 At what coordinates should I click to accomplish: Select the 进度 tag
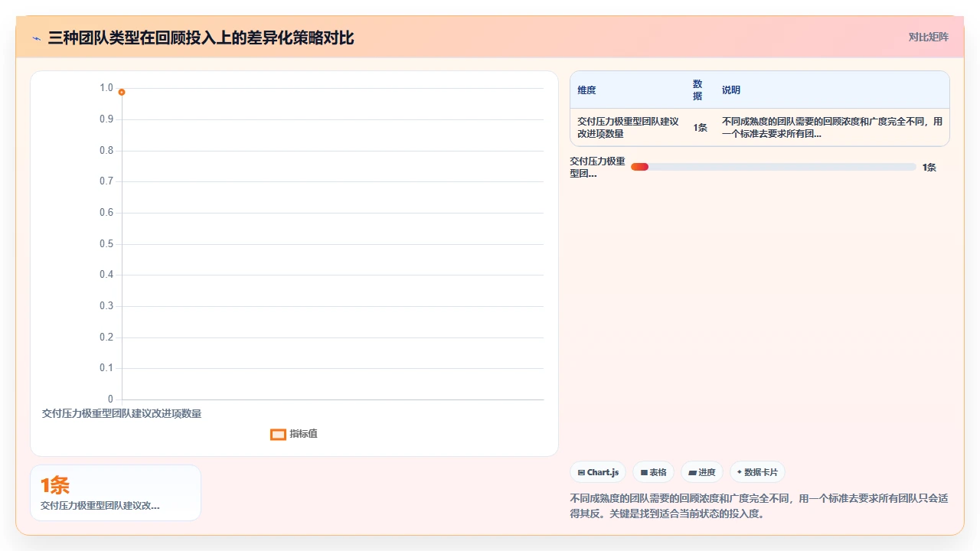[702, 472]
